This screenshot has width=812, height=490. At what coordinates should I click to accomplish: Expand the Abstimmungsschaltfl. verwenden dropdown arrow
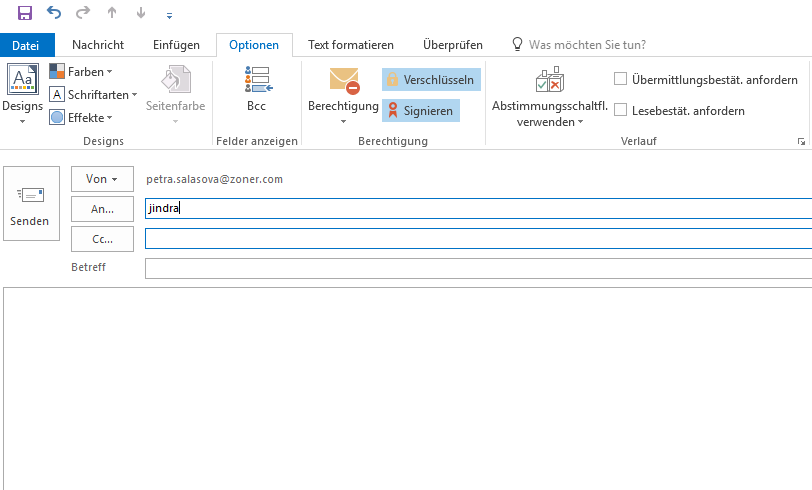581,122
